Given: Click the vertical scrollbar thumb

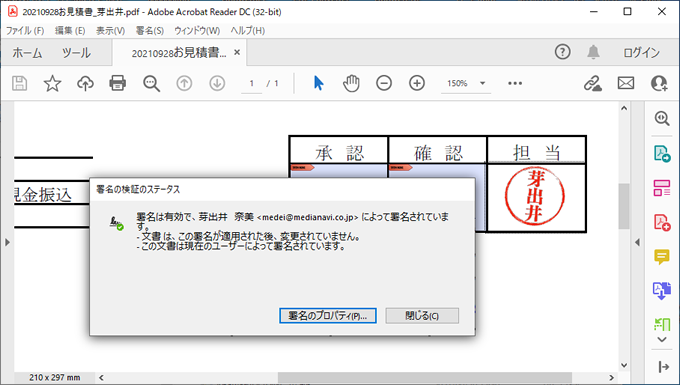Looking at the screenshot, I should pos(624,206).
